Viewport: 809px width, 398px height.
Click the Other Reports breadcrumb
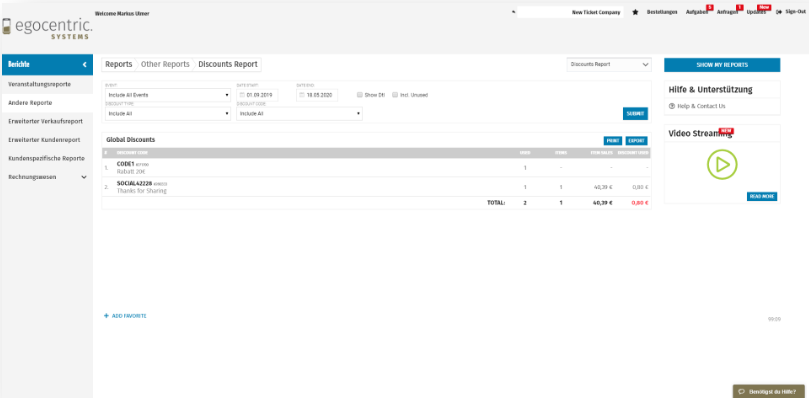[x=165, y=65]
